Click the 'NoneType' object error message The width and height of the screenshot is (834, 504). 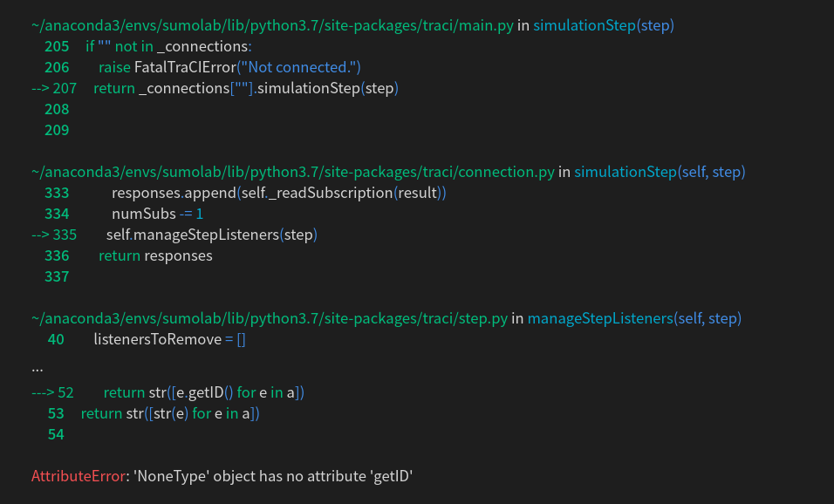click(x=273, y=476)
